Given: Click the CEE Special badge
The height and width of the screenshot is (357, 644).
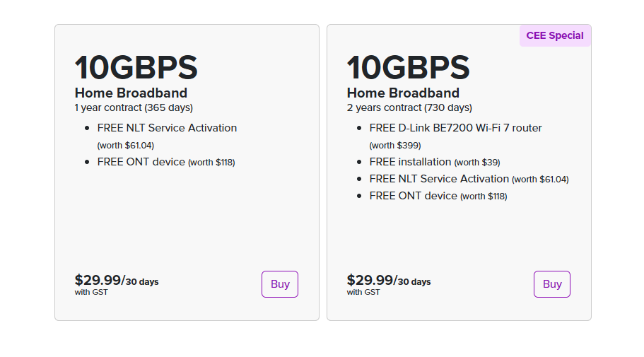Looking at the screenshot, I should (x=555, y=36).
